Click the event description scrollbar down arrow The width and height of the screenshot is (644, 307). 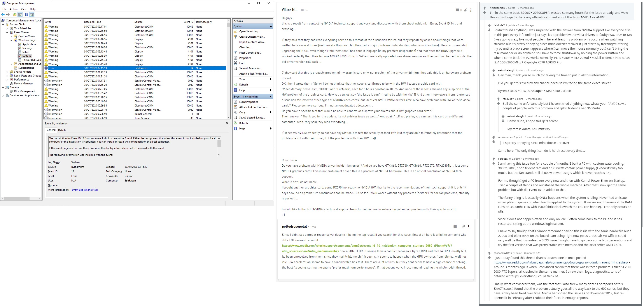coord(219,155)
